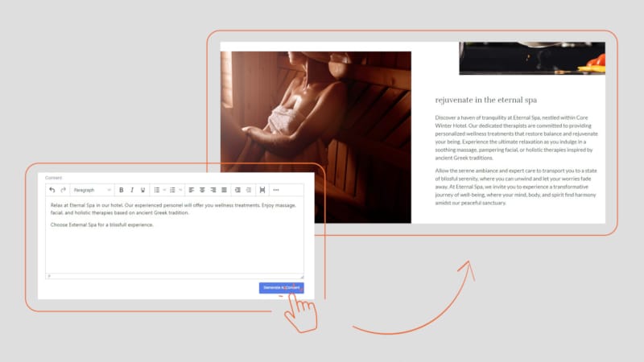This screenshot has width=644, height=362.
Task: Open the more options ellipsis menu
Action: 276,190
